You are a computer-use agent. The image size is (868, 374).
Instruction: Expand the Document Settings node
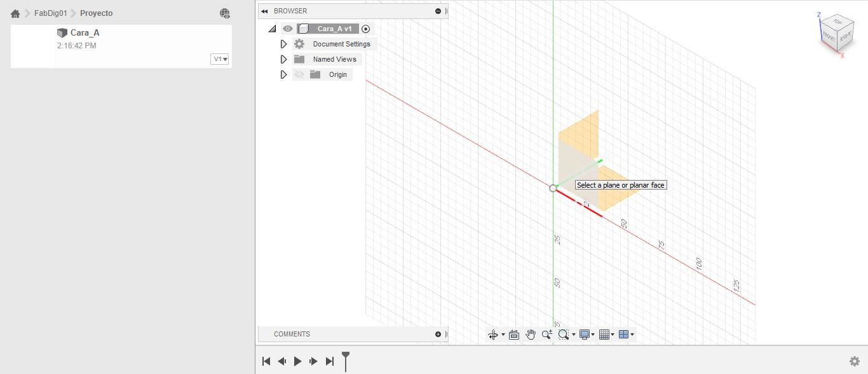[284, 44]
